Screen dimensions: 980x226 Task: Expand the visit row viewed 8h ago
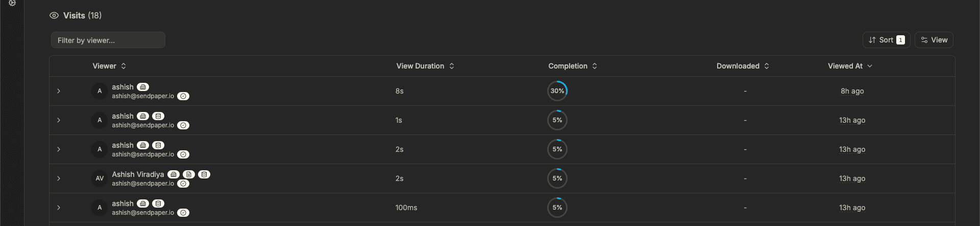click(59, 91)
